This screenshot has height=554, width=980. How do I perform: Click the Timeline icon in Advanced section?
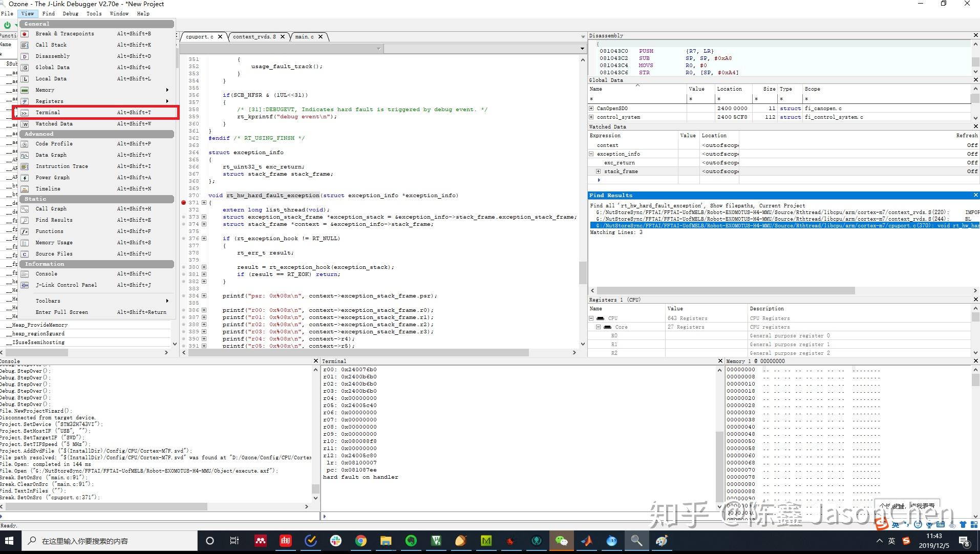(25, 189)
